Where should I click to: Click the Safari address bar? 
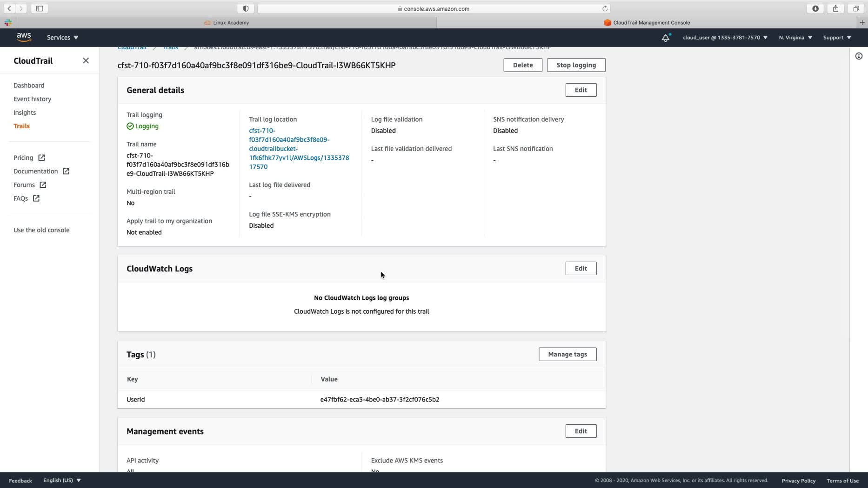tap(434, 8)
